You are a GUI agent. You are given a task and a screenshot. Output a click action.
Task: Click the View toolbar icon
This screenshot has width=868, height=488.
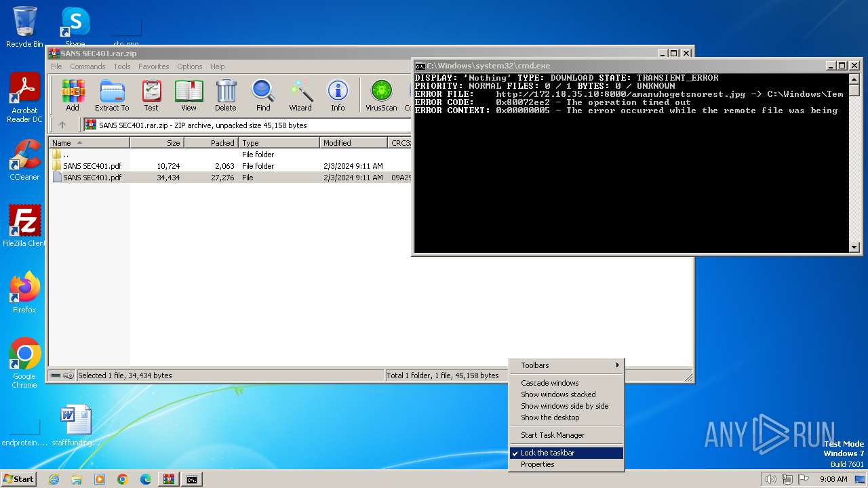click(189, 95)
